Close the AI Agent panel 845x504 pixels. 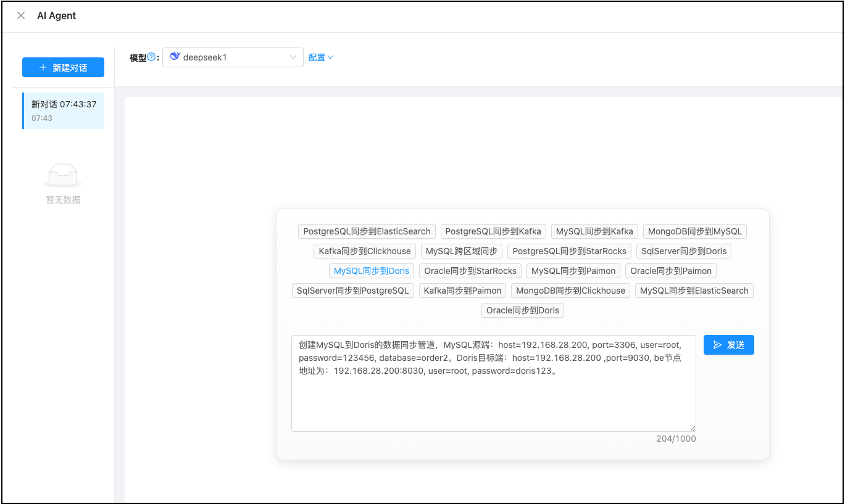point(21,16)
